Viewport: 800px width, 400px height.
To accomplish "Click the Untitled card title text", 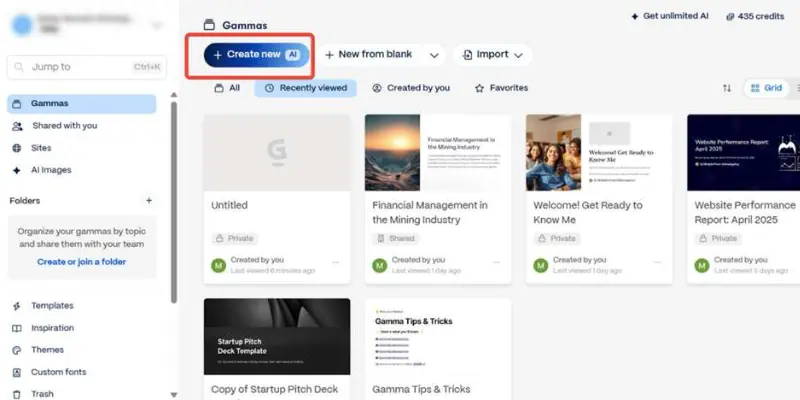I will (x=230, y=205).
